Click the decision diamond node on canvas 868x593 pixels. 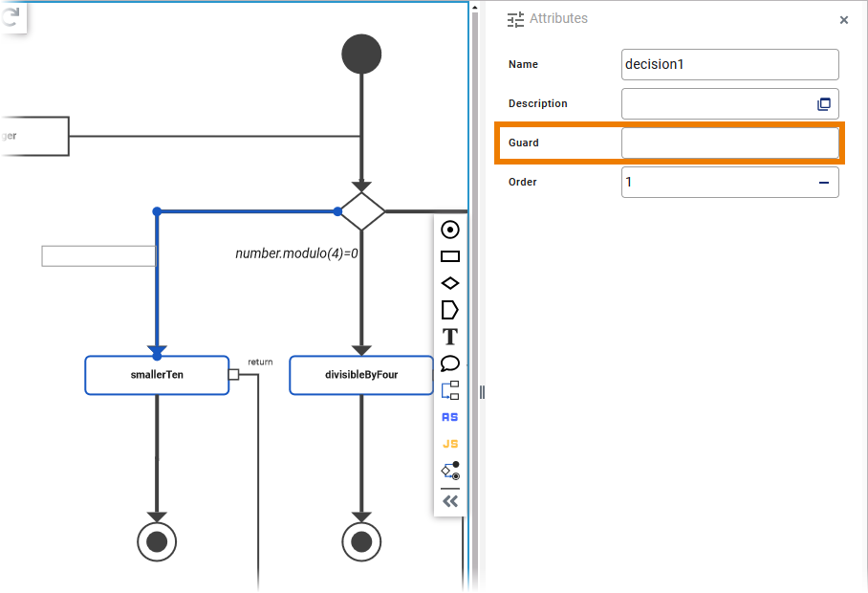tap(362, 211)
